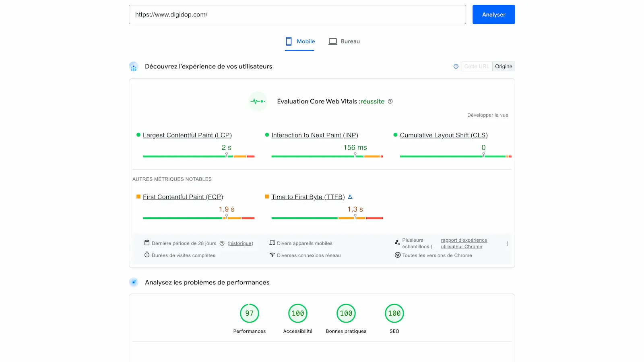Click devices icon beside Divers appareils mobiles
Screen dimensions: 644x362
(272, 243)
